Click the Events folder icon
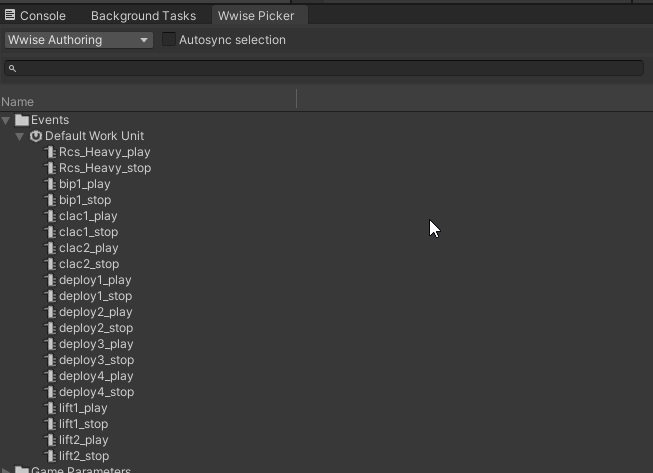Image resolution: width=653 pixels, height=473 pixels. (22, 120)
